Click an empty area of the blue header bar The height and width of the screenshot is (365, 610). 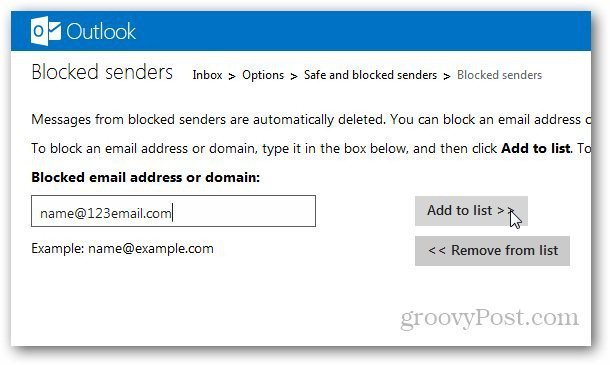pos(350,31)
